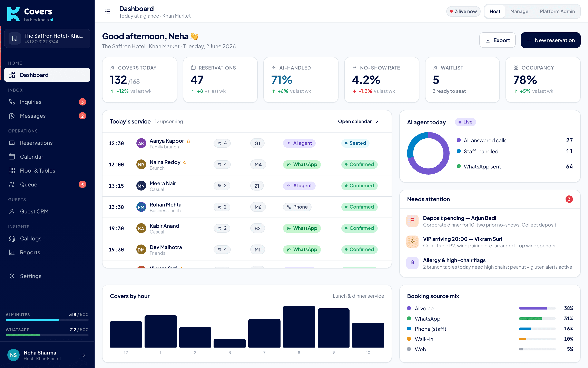Viewport: 588px width, 368px height.
Task: Switch to the Manager role view
Action: (x=520, y=11)
